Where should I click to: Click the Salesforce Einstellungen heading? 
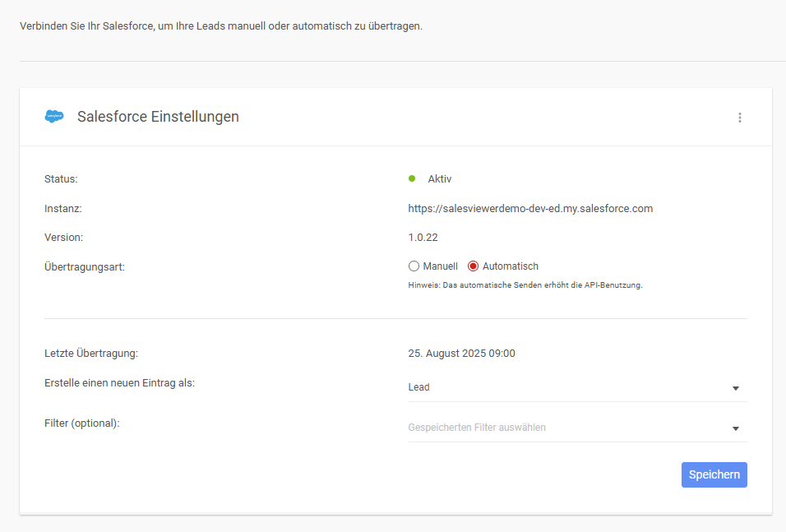pyautogui.click(x=158, y=116)
